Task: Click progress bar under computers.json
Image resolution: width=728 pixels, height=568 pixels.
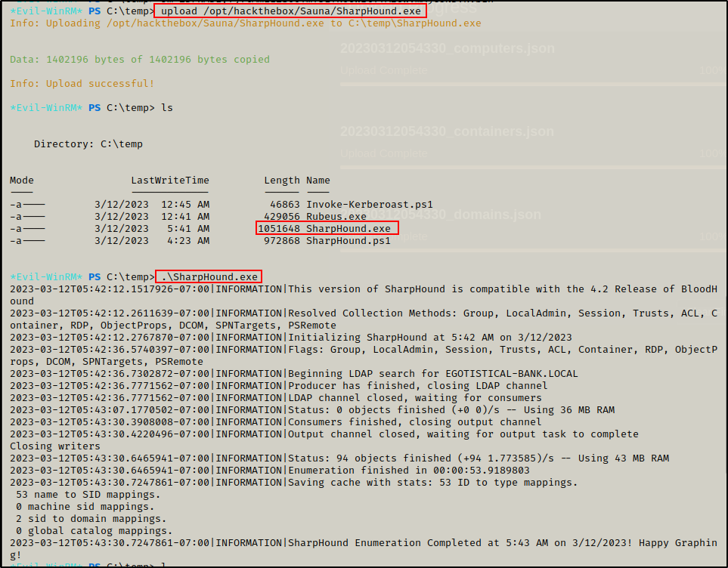Action: (x=532, y=85)
